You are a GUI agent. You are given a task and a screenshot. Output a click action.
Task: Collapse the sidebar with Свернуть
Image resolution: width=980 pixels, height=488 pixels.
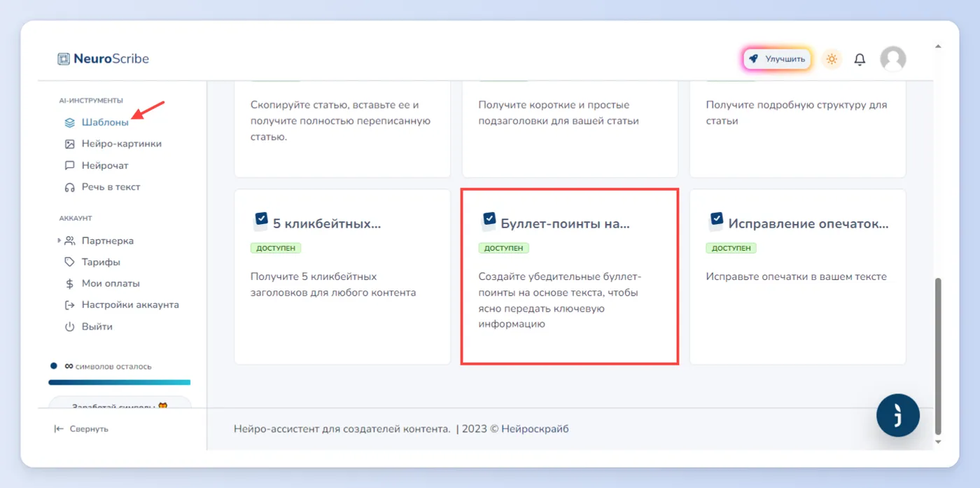coord(81,428)
